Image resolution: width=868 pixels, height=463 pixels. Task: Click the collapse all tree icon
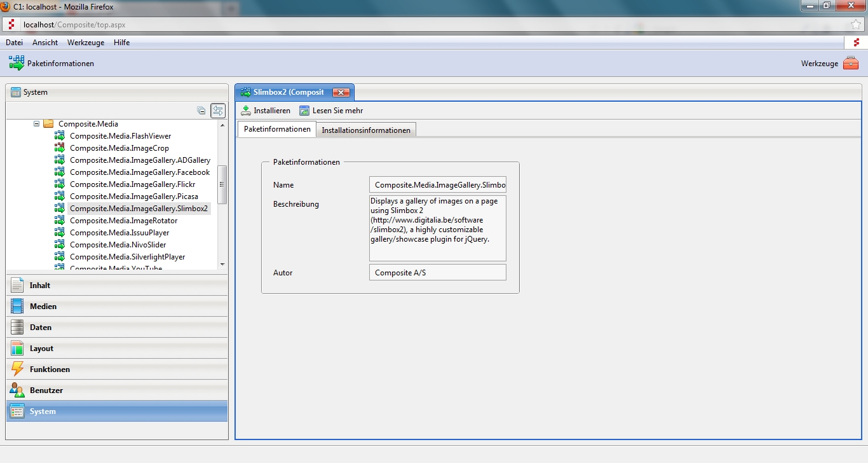click(201, 111)
